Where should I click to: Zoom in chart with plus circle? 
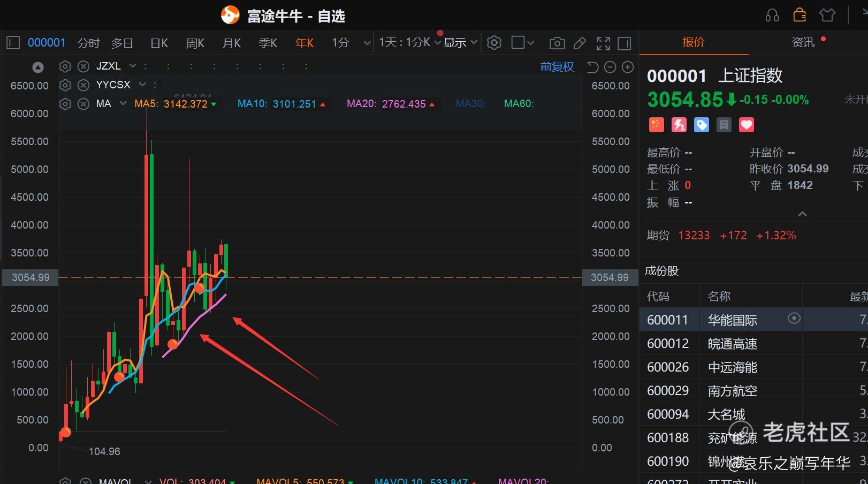point(628,67)
